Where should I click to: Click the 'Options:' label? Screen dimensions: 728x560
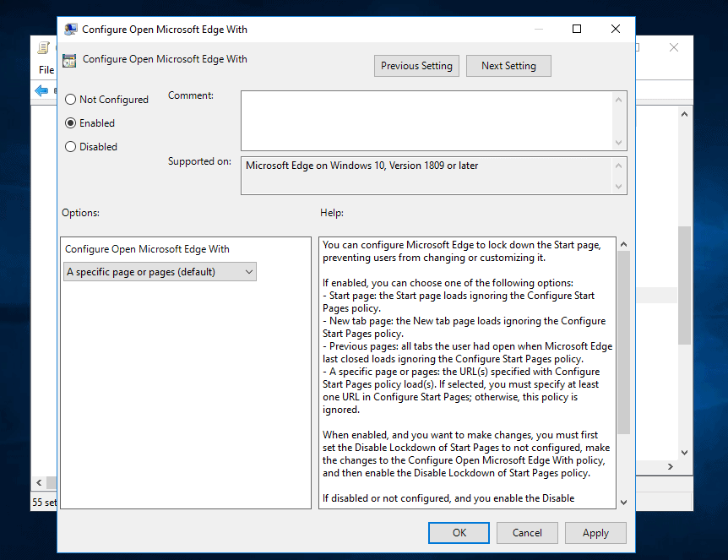point(81,213)
